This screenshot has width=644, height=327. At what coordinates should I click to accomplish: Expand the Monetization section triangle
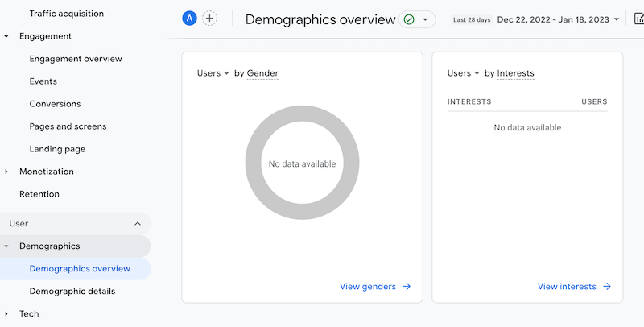click(7, 172)
